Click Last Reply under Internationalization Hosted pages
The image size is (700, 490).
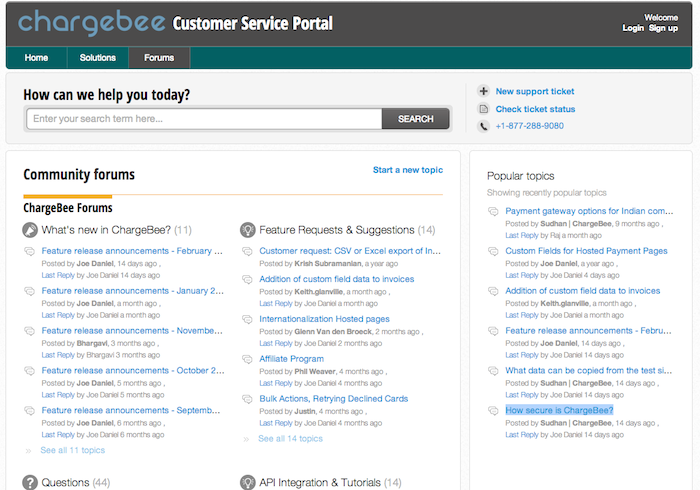(x=276, y=343)
